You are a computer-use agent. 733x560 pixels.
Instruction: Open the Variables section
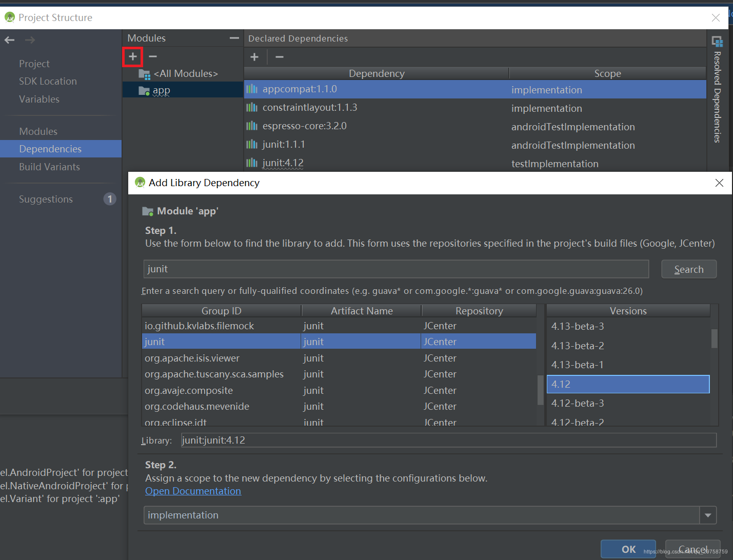[39, 99]
